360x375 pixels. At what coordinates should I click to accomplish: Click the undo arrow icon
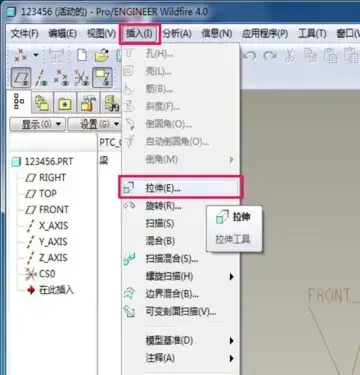[249, 55]
